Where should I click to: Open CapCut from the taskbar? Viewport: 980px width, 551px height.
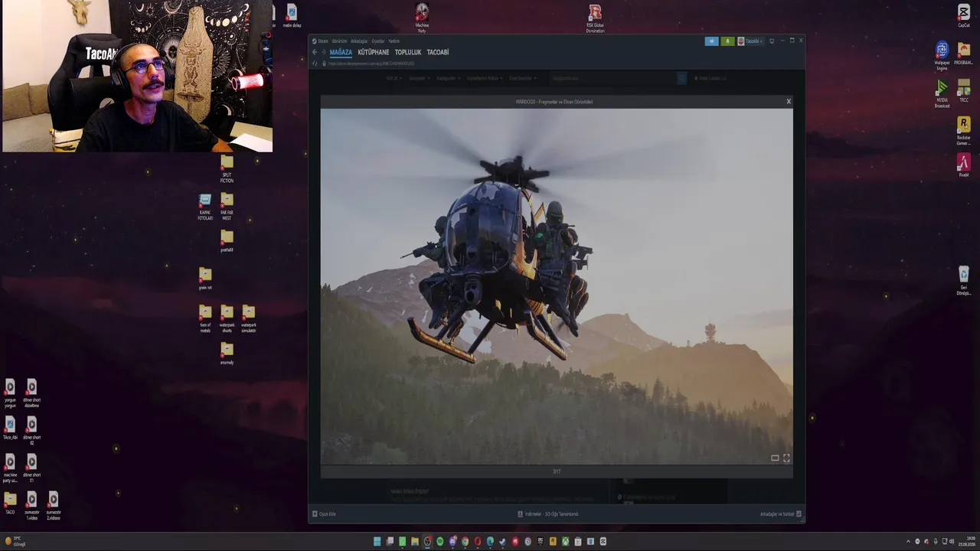click(603, 542)
